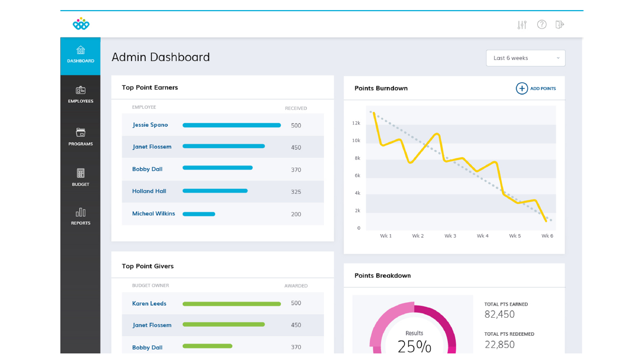
Task: Click the Programs folder icon
Action: pos(80,132)
